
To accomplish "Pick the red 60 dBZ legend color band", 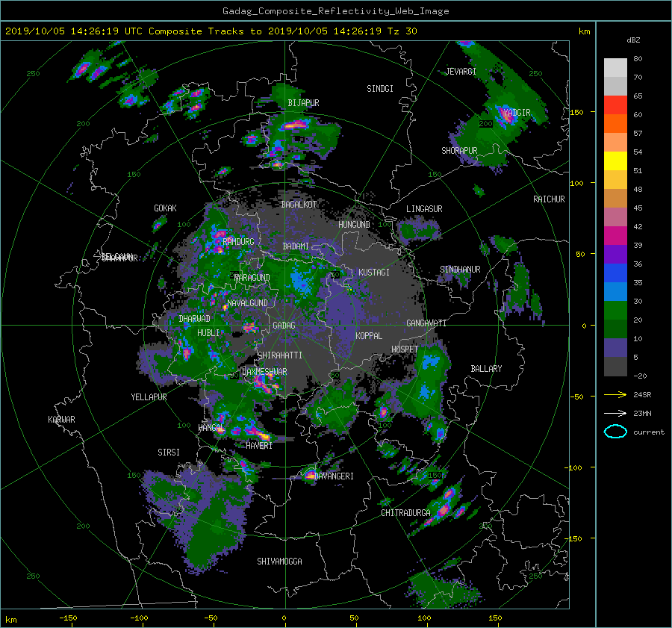I will point(615,105).
